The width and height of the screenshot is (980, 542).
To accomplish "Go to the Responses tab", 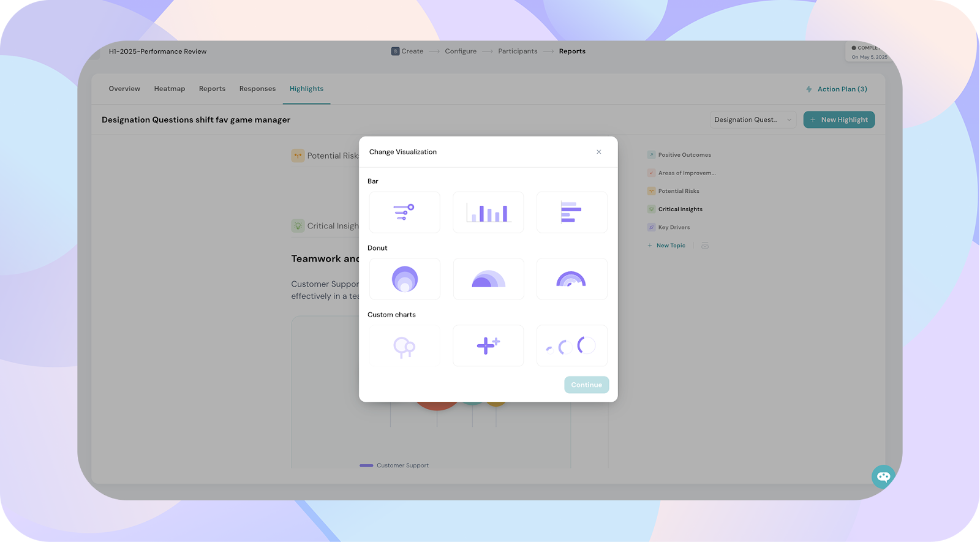I will (257, 89).
